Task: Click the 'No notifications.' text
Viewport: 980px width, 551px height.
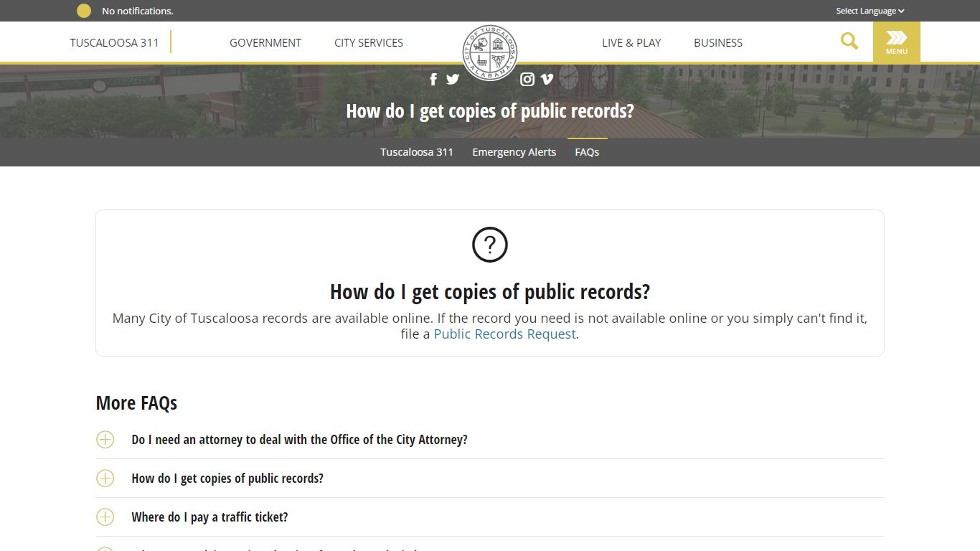Action: 138,11
